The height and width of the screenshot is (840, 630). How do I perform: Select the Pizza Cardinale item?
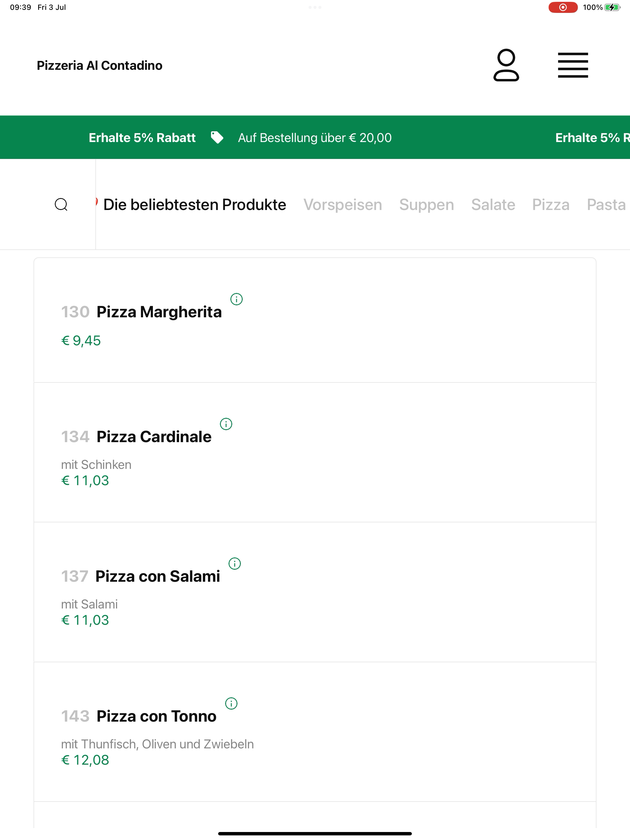click(x=315, y=452)
